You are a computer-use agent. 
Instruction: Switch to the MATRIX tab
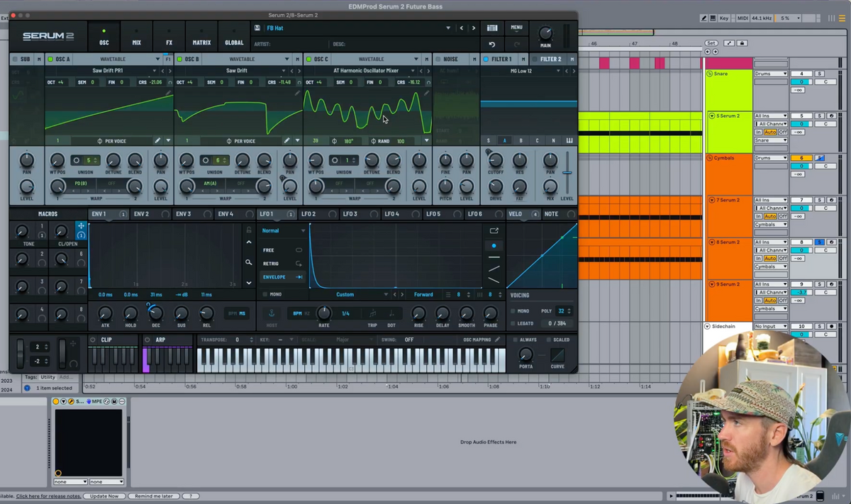coord(201,38)
